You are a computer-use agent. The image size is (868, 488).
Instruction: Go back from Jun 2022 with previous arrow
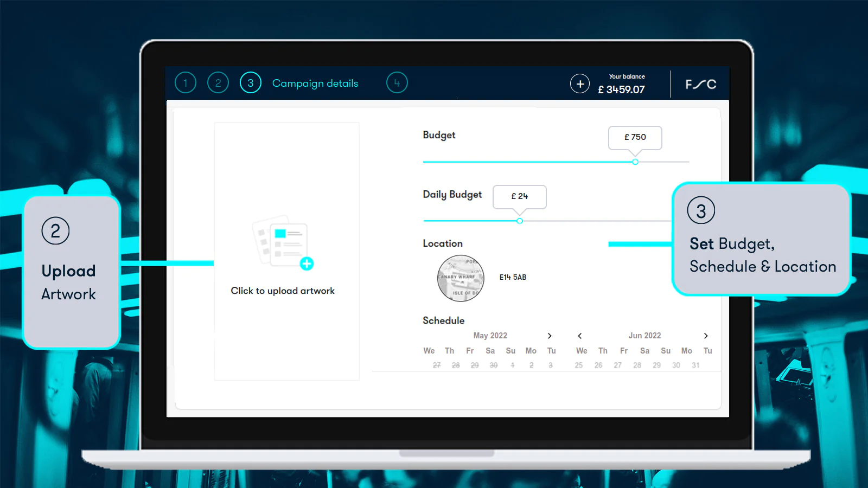point(580,336)
